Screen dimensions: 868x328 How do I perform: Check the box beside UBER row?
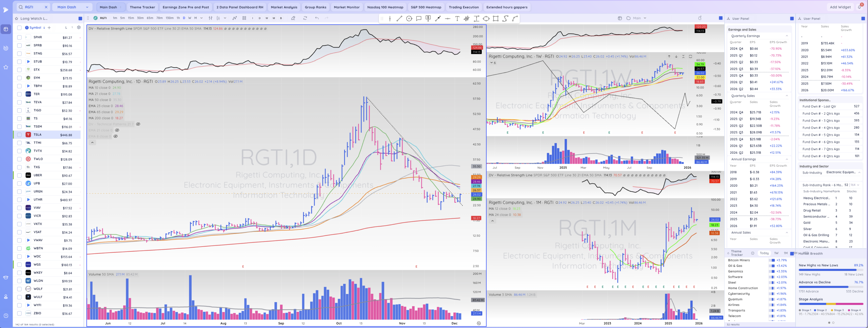point(19,175)
